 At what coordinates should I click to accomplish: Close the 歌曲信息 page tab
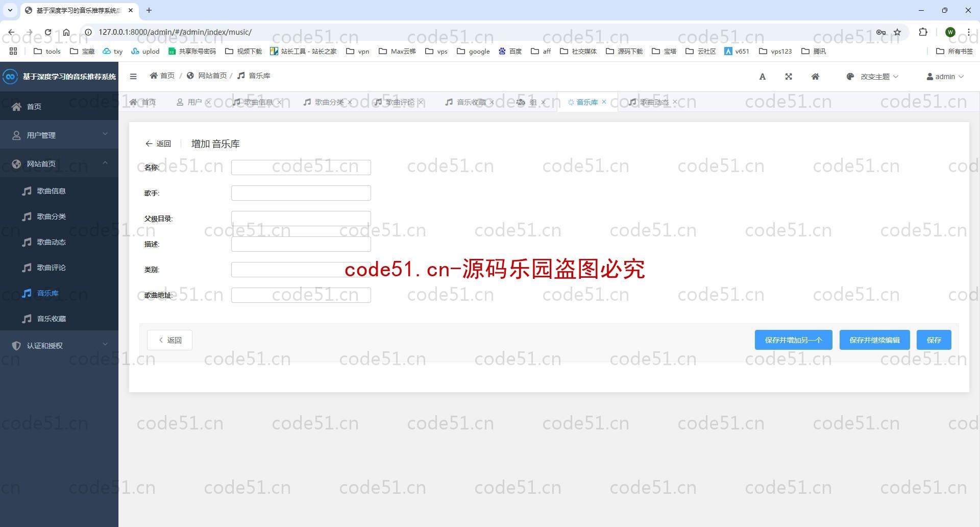pos(279,102)
